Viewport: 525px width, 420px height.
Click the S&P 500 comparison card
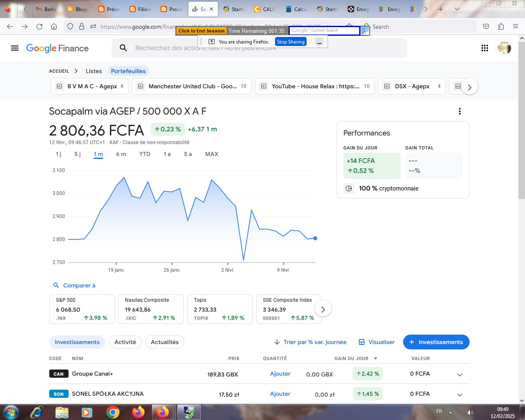pos(82,309)
